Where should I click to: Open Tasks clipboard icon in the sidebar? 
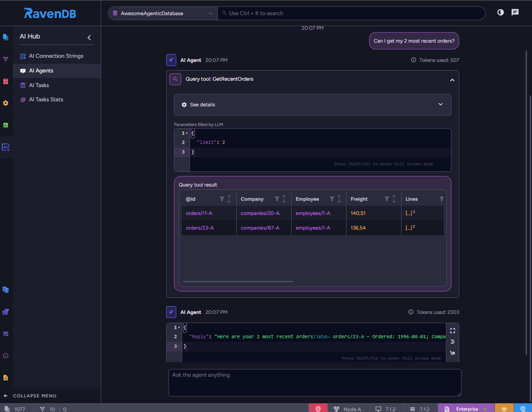(5, 81)
